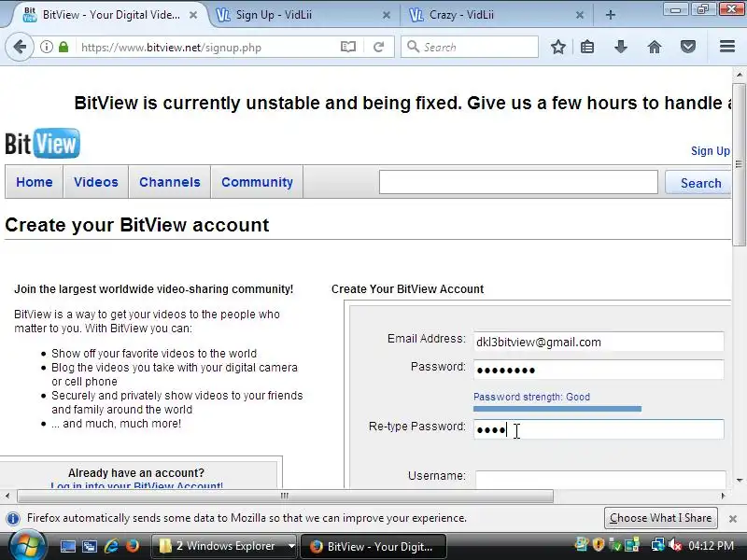Click the BitView Firefox taskbar button
The height and width of the screenshot is (560, 747).
coord(373,546)
